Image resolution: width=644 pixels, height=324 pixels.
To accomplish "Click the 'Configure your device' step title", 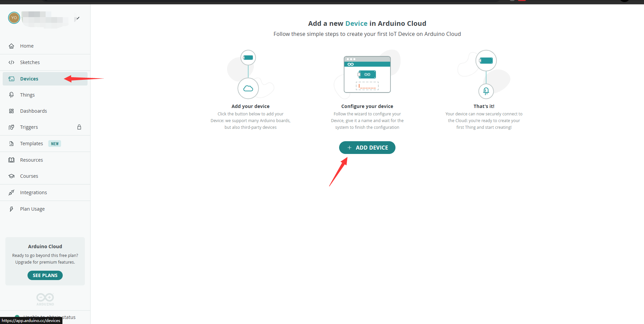I will click(x=367, y=106).
